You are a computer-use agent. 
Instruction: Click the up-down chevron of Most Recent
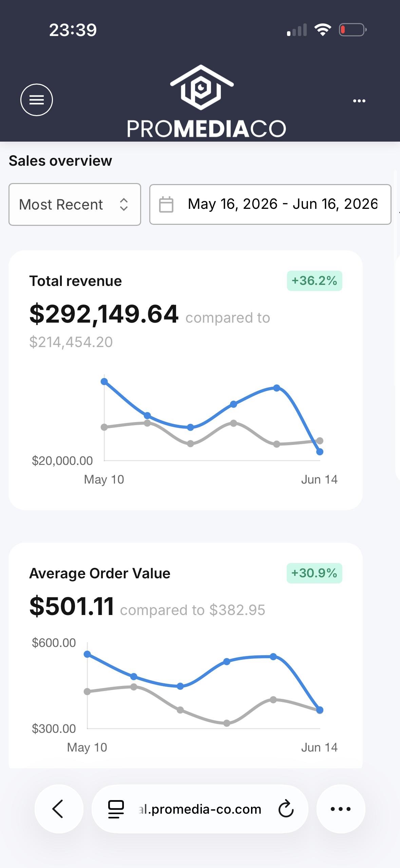pos(124,204)
